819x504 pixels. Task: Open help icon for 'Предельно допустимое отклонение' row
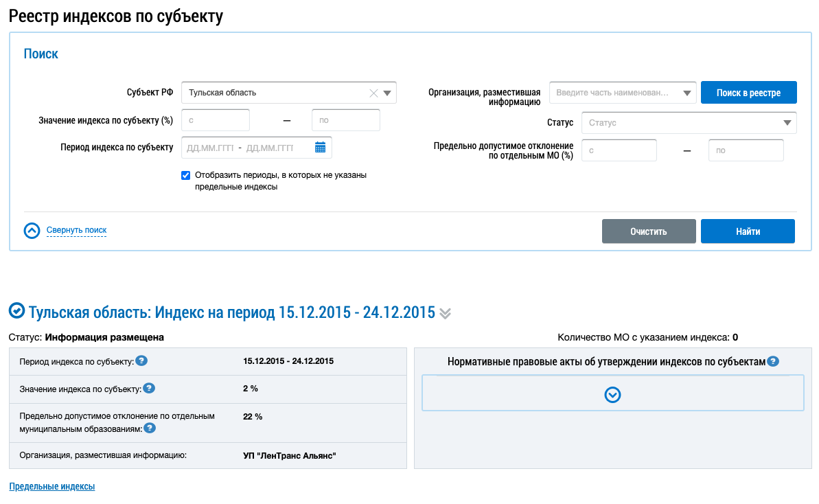pos(150,428)
